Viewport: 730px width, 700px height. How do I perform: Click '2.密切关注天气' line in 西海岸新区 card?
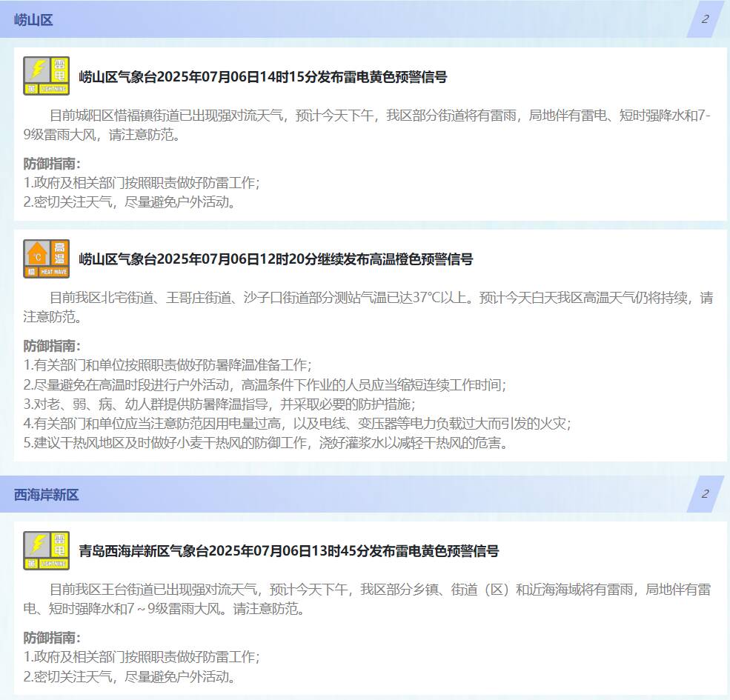(130, 677)
